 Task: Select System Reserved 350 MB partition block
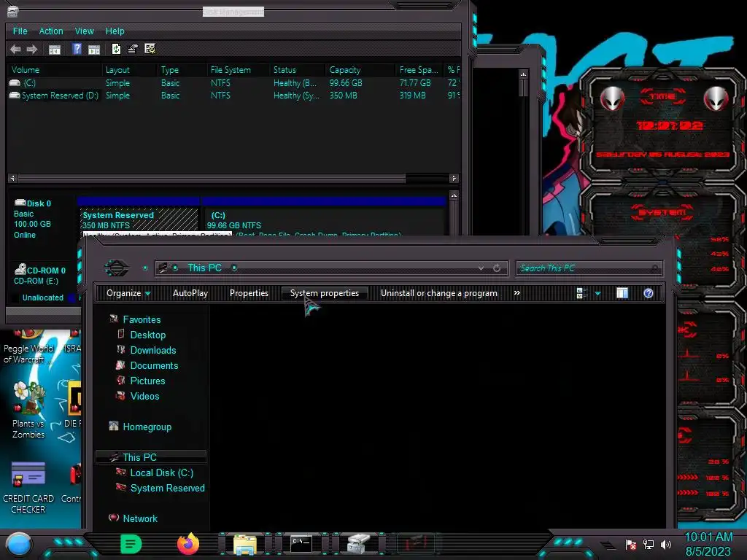139,220
